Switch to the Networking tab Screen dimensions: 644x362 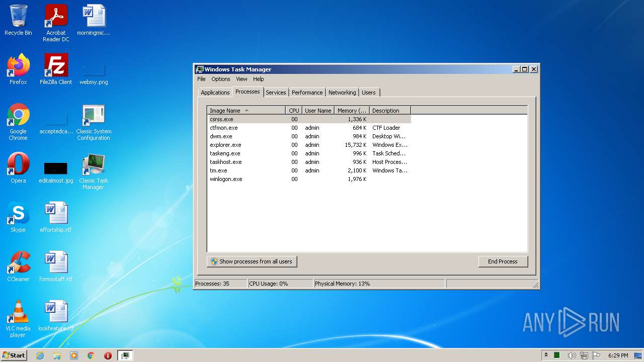pos(342,93)
